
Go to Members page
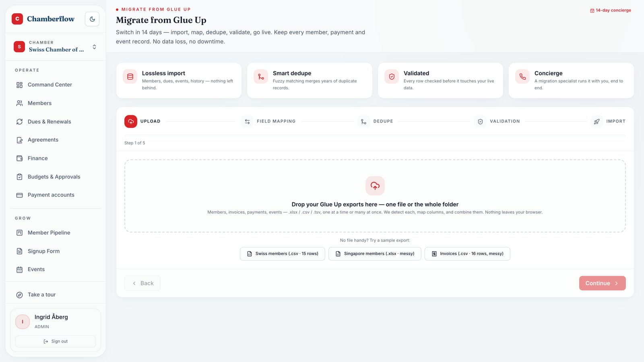[55, 103]
